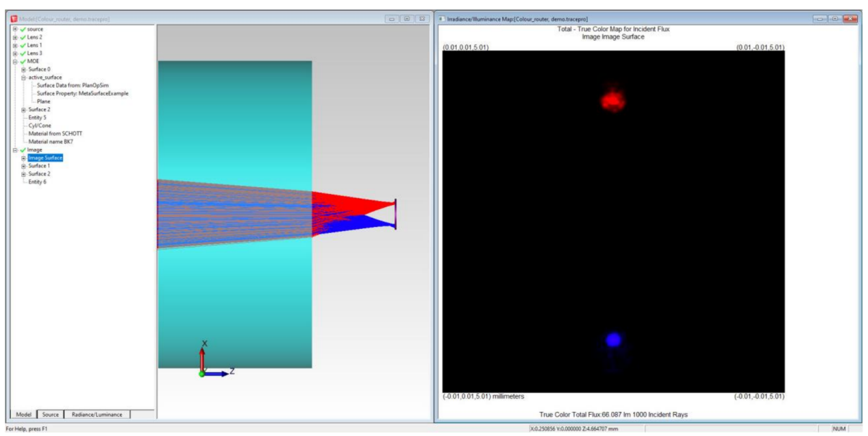Open the Radiance/Luminance tab
The width and height of the screenshot is (868, 436).
[x=97, y=414]
